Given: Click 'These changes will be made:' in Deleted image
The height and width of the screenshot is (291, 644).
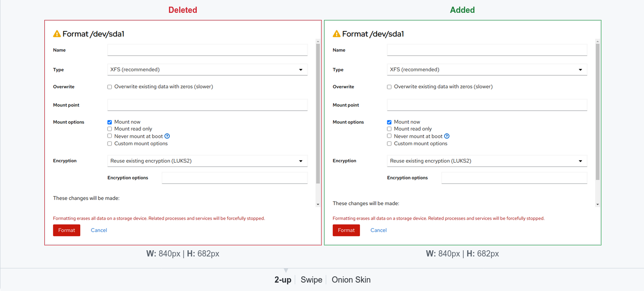Looking at the screenshot, I should (86, 198).
